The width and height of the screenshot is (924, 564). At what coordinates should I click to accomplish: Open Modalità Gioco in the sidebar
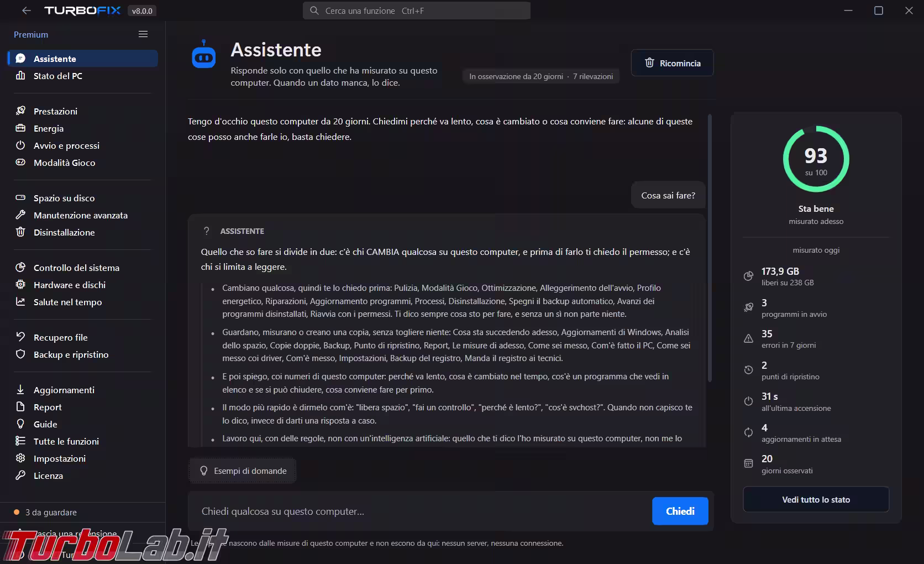83,163
